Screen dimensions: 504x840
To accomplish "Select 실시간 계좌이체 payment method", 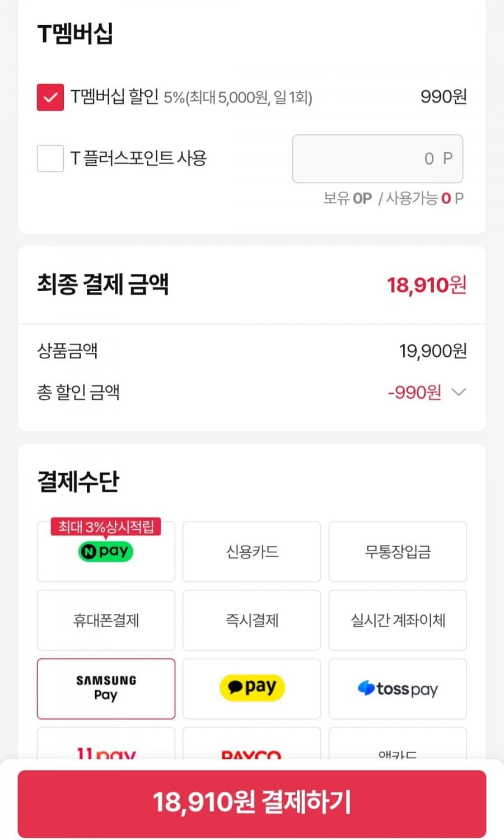I will (397, 620).
